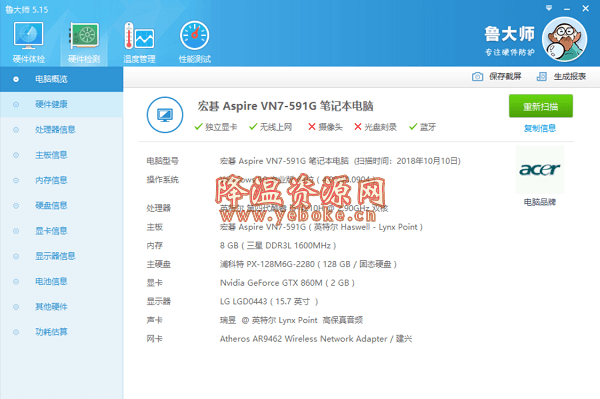Click the motherboard value Haswell - Lynx Point
Image resolution: width=600 pixels, height=399 pixels.
(x=321, y=227)
